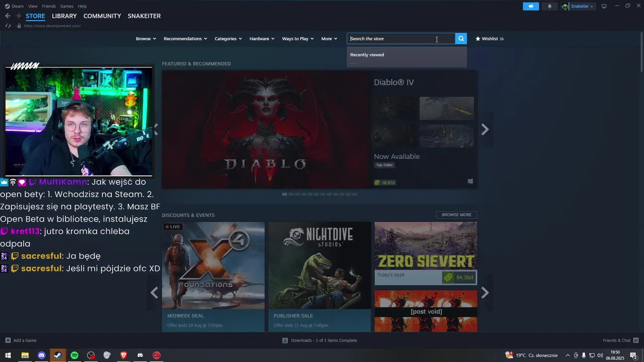Open the Nightdive Studios publisher sale

point(319,277)
